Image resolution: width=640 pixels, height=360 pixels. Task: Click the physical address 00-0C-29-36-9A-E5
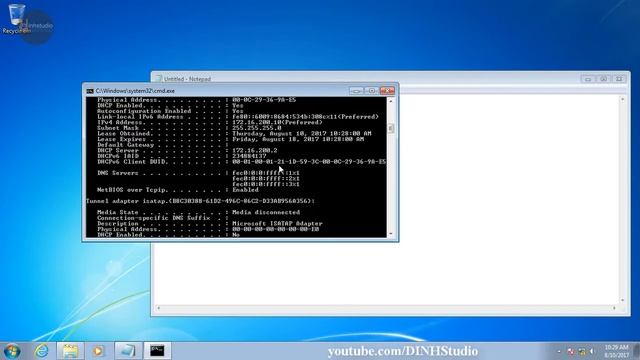[264, 100]
